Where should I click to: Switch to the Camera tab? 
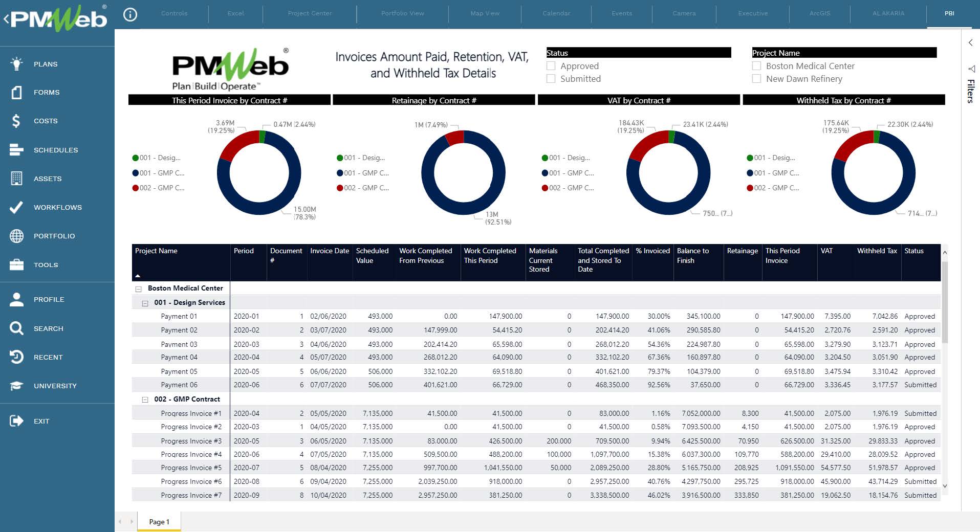pos(684,13)
